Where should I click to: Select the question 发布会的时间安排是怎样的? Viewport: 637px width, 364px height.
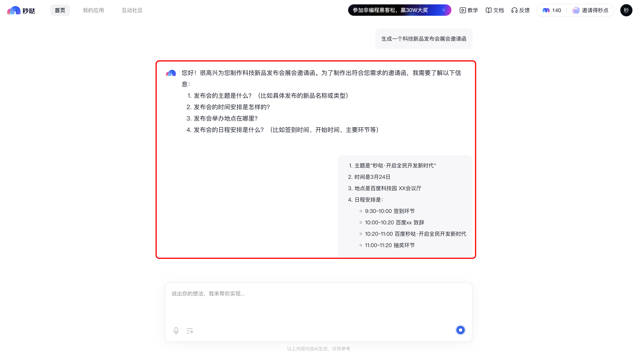click(x=228, y=107)
